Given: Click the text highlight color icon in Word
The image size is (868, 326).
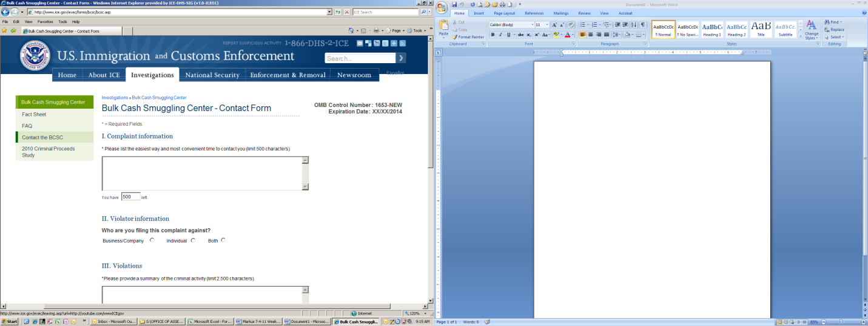Looking at the screenshot, I should coord(556,35).
